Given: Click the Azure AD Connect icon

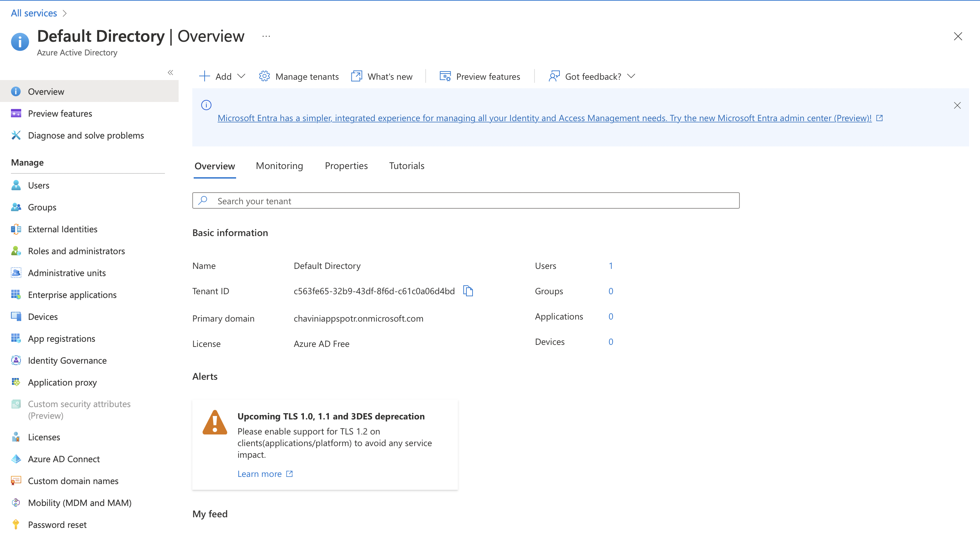Looking at the screenshot, I should 16,459.
